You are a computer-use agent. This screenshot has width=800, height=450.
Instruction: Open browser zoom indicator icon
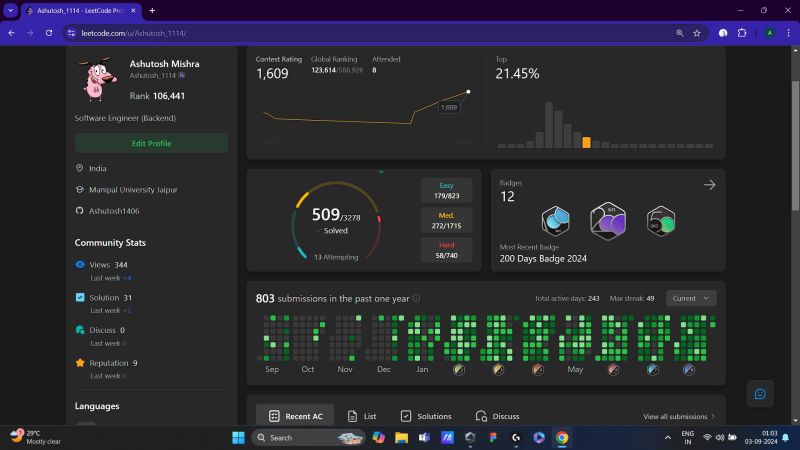click(680, 33)
